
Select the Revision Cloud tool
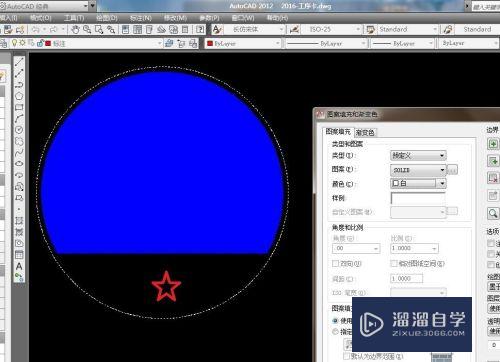19,141
